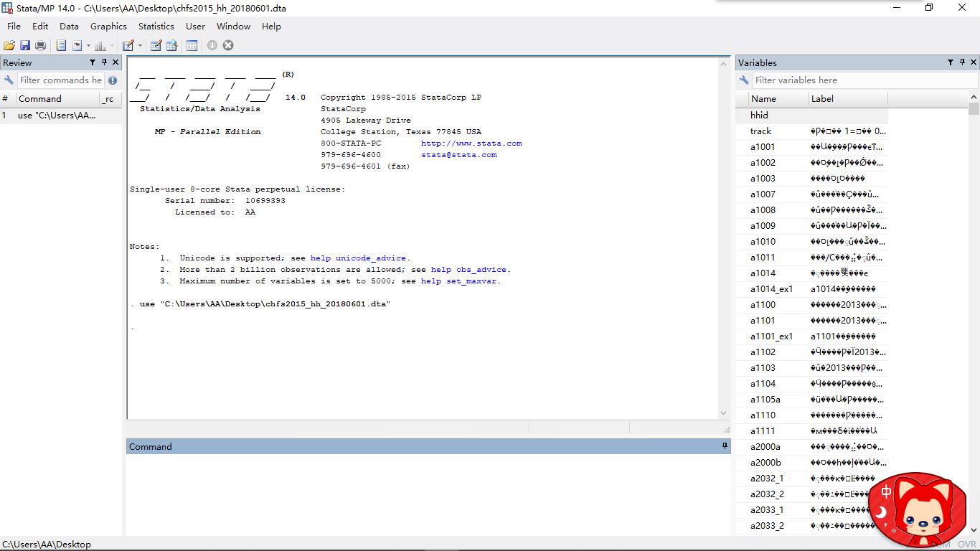Open the Statistics menu

(156, 27)
